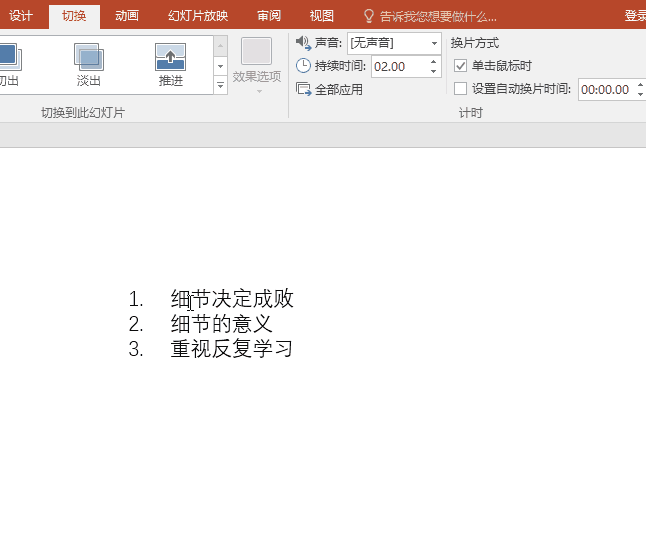Apply transition to all slides via 全部应用
This screenshot has height=546, width=646.
pos(329,89)
